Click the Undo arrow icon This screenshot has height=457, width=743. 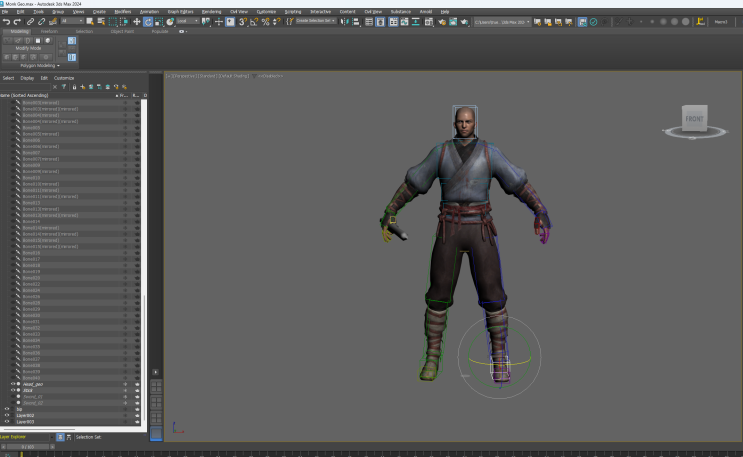[x=6, y=22]
